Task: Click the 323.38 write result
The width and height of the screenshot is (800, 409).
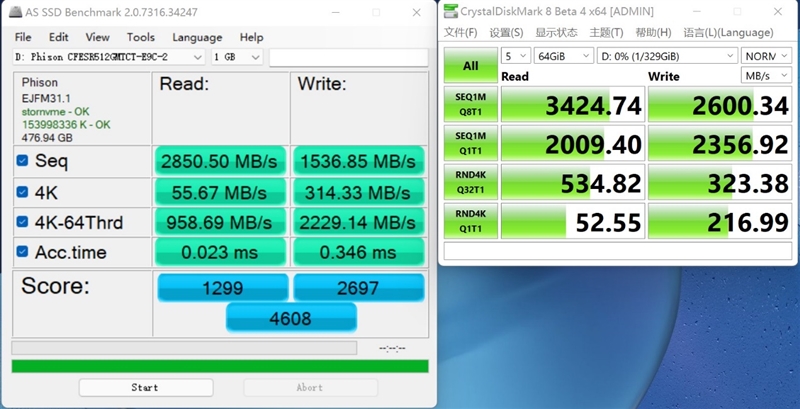Action: click(x=719, y=182)
